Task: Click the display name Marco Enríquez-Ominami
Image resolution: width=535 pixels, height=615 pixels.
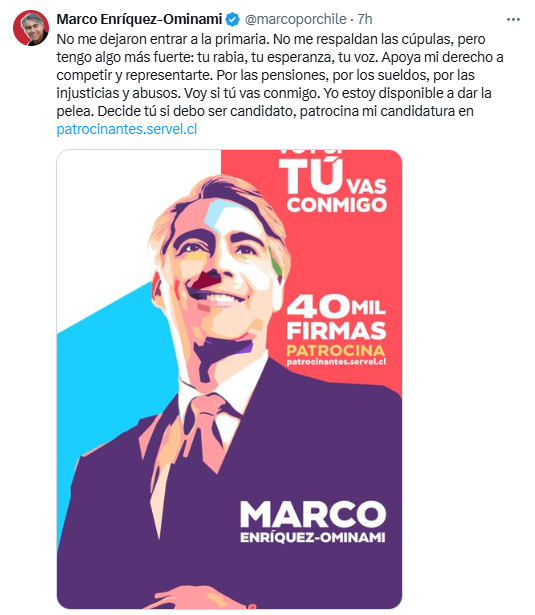Action: [139, 19]
